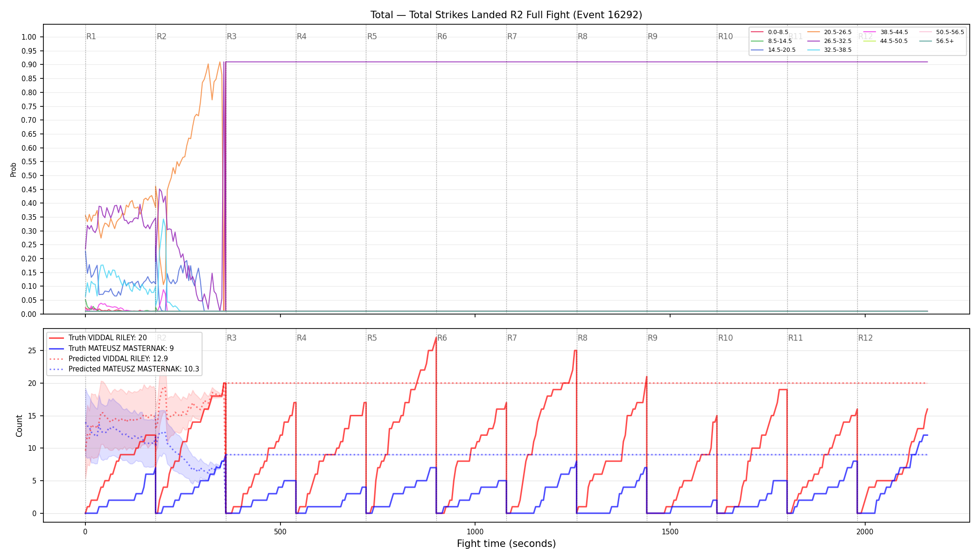Click the R3 round marker in the Count chart

click(231, 338)
